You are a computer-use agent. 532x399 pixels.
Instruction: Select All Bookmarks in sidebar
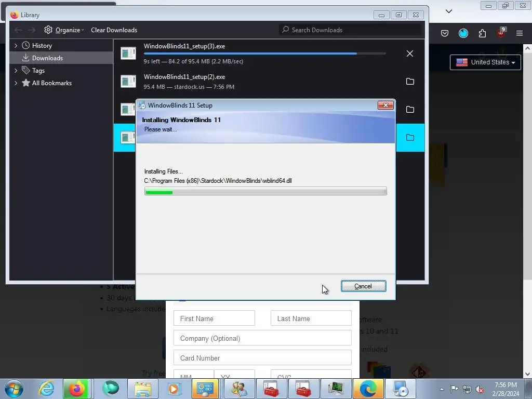click(51, 83)
